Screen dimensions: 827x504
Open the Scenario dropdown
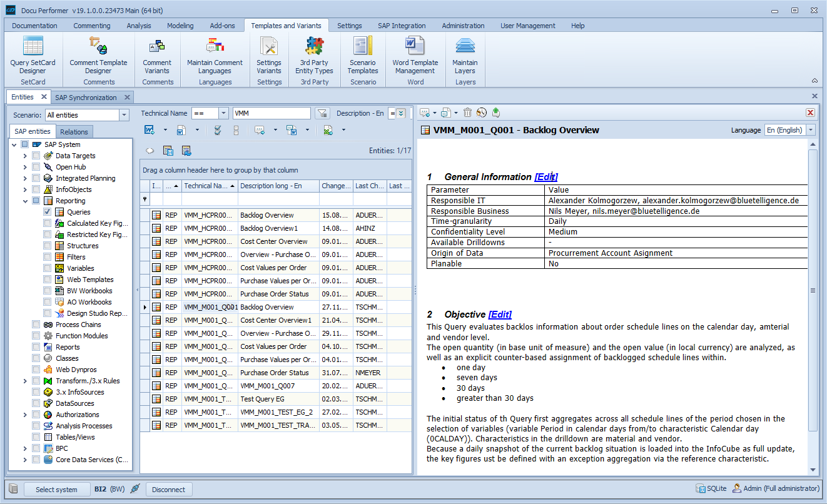(x=124, y=115)
